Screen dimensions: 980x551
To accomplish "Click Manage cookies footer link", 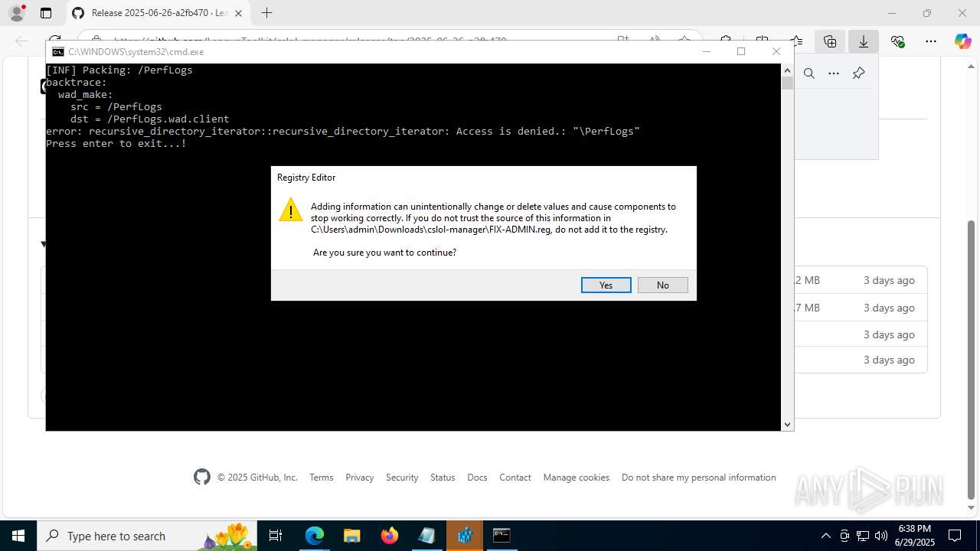I will point(576,477).
